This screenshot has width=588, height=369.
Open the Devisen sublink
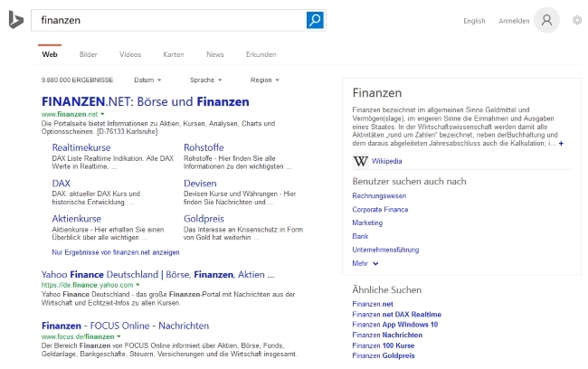click(200, 184)
